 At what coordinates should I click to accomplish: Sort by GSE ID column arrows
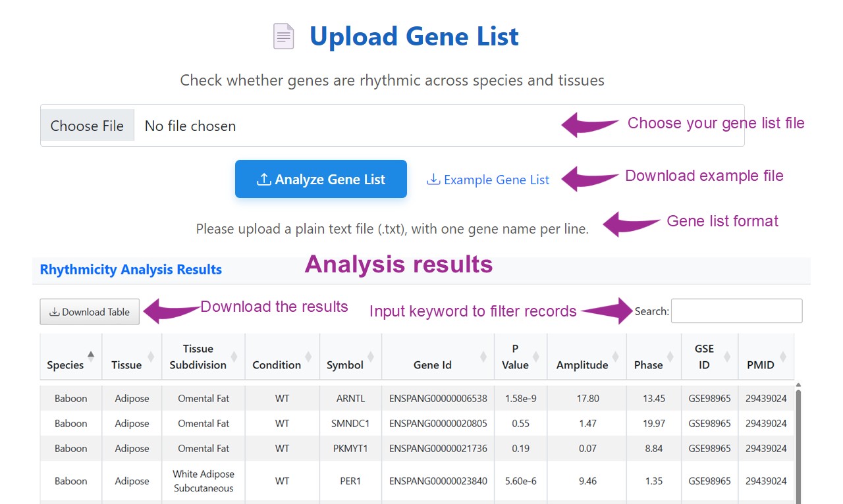(727, 356)
